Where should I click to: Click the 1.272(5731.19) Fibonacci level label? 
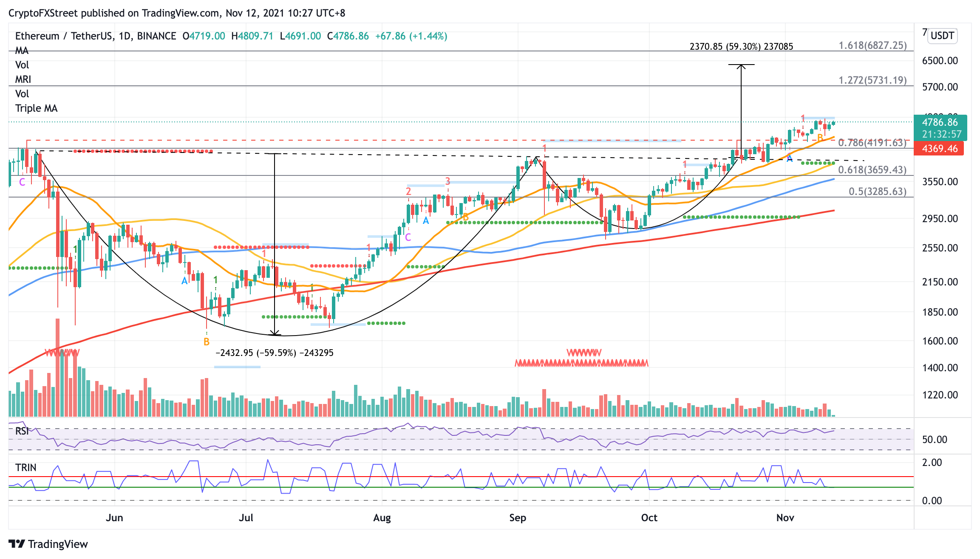pos(872,80)
